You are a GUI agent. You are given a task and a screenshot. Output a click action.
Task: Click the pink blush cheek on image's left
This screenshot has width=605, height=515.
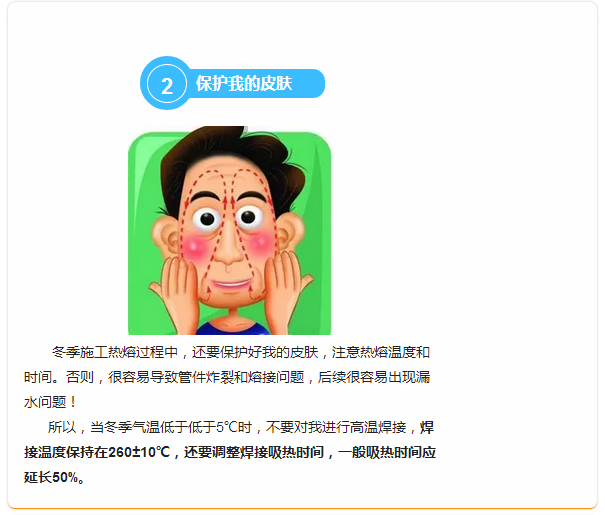tap(196, 247)
